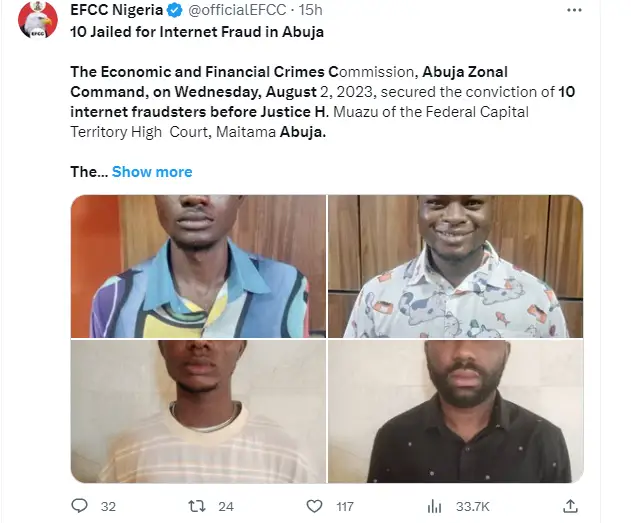This screenshot has height=523, width=631.
Task: Expand tweet with Show more
Action: (x=152, y=172)
